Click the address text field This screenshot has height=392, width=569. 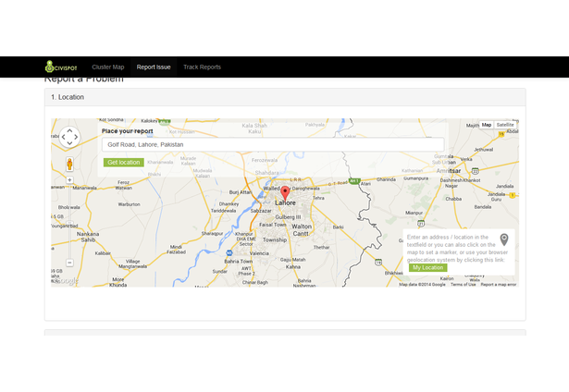273,144
